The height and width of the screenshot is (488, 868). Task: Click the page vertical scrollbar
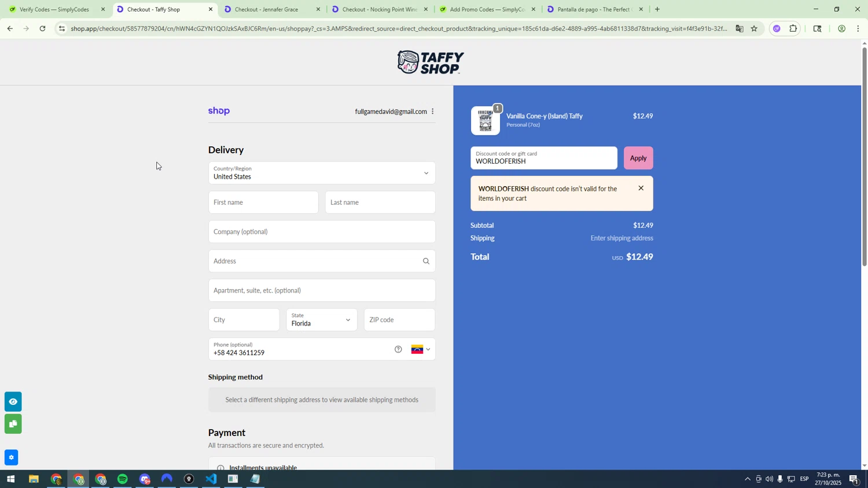[x=865, y=156]
